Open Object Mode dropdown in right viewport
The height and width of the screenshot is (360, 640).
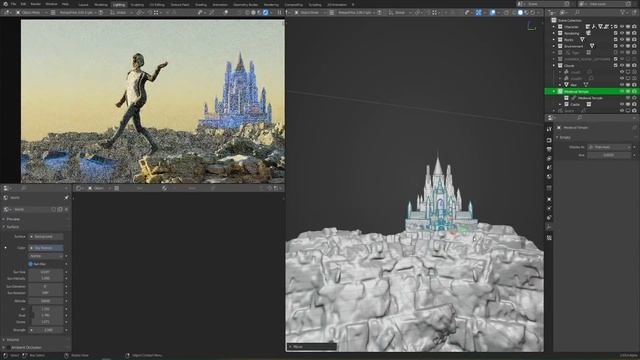click(x=310, y=13)
